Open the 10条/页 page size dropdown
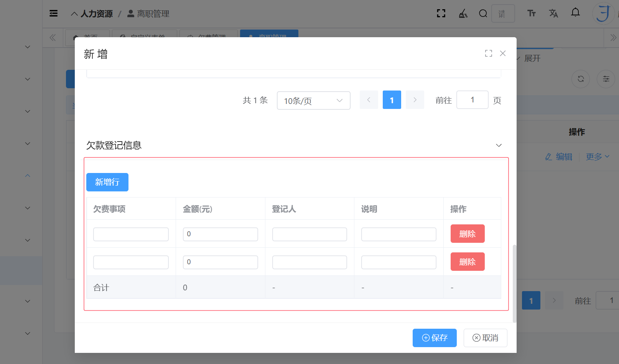619x364 pixels. pos(313,100)
